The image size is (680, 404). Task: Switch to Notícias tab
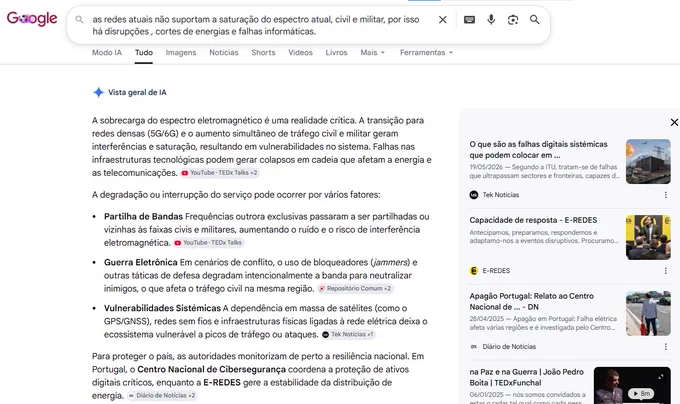tap(224, 52)
